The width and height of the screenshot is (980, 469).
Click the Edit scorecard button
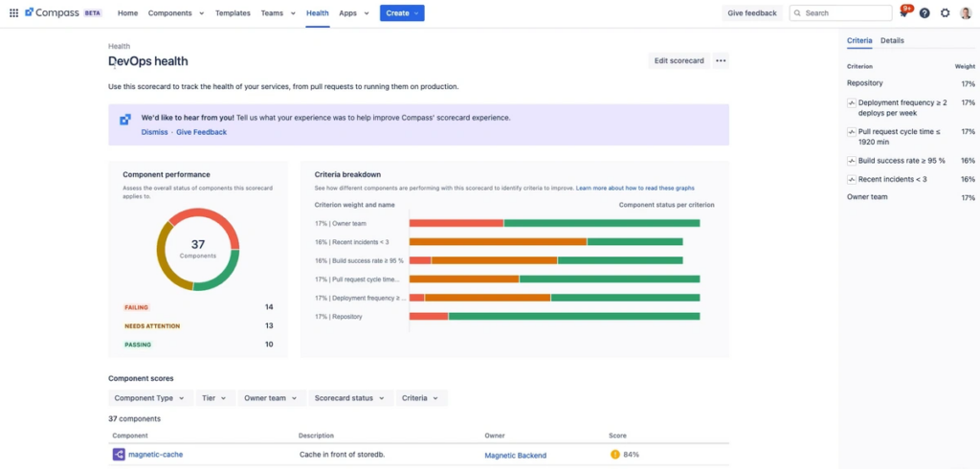pos(679,61)
